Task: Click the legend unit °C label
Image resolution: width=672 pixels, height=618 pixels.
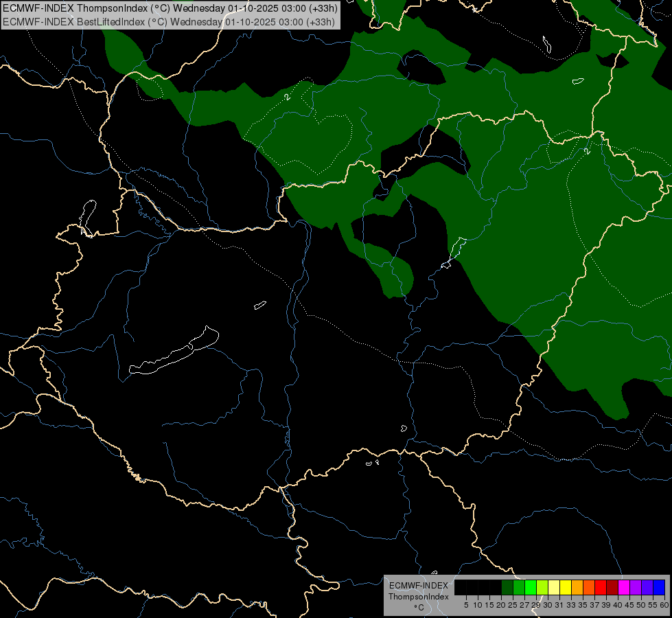Action: (x=419, y=607)
